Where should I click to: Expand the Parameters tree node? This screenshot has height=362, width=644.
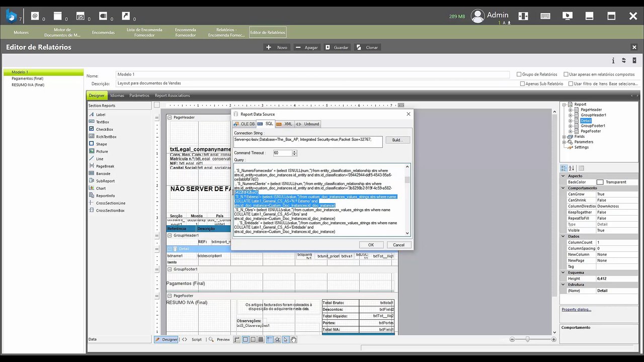[565, 142]
